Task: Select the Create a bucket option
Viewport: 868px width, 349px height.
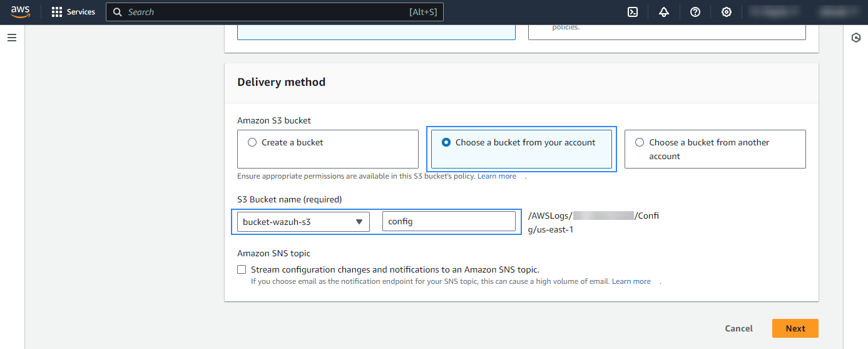Action: click(x=253, y=142)
